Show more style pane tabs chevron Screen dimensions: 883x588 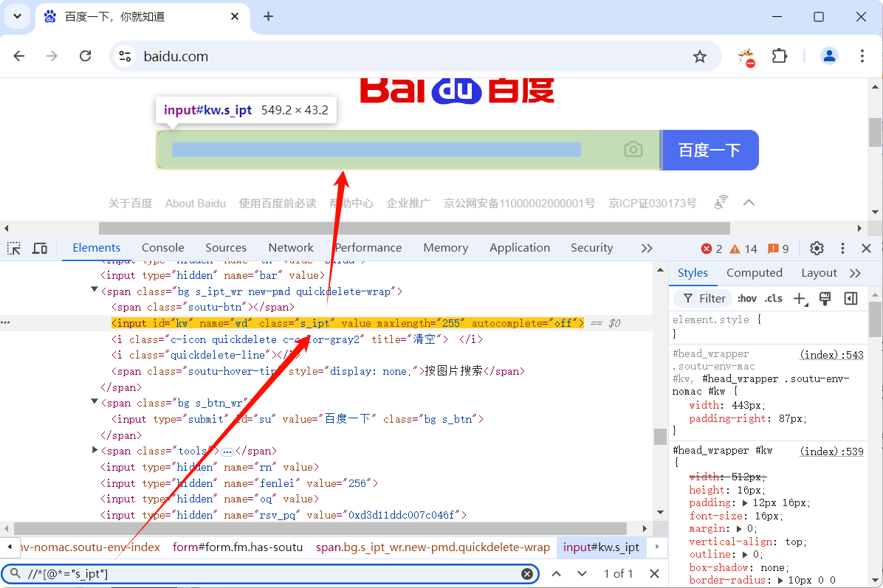pyautogui.click(x=856, y=274)
